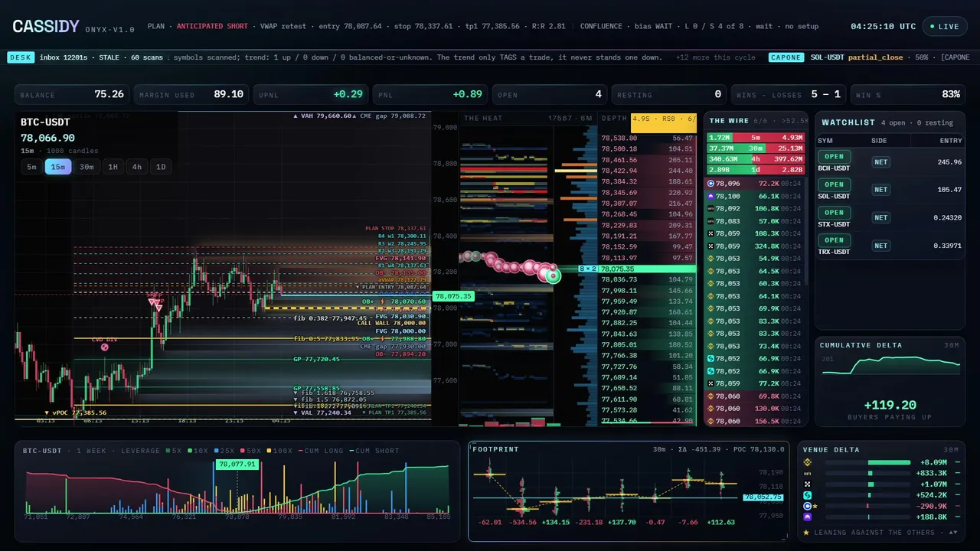Click the UPNL +0.29 stat card
This screenshot has height=551, width=980.
coord(311,95)
